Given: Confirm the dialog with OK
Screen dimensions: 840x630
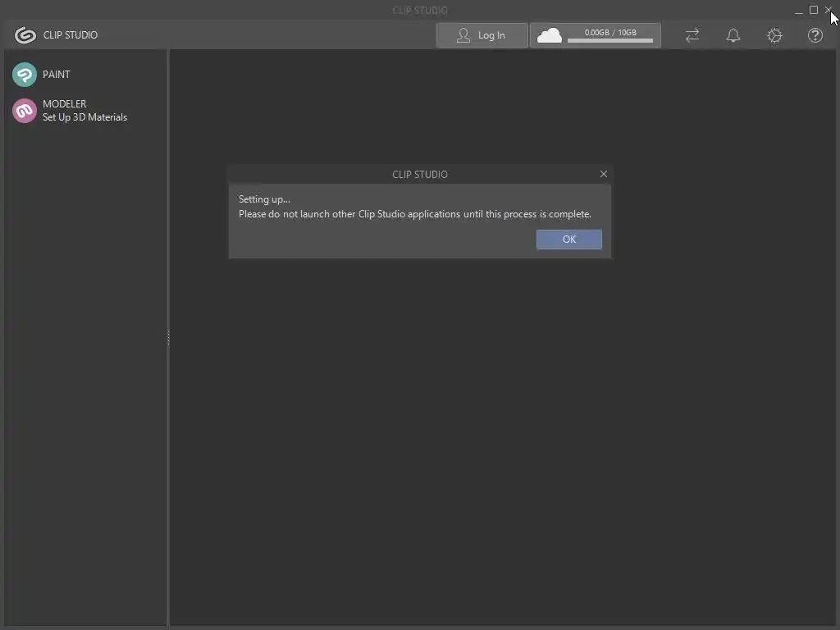Looking at the screenshot, I should (569, 240).
